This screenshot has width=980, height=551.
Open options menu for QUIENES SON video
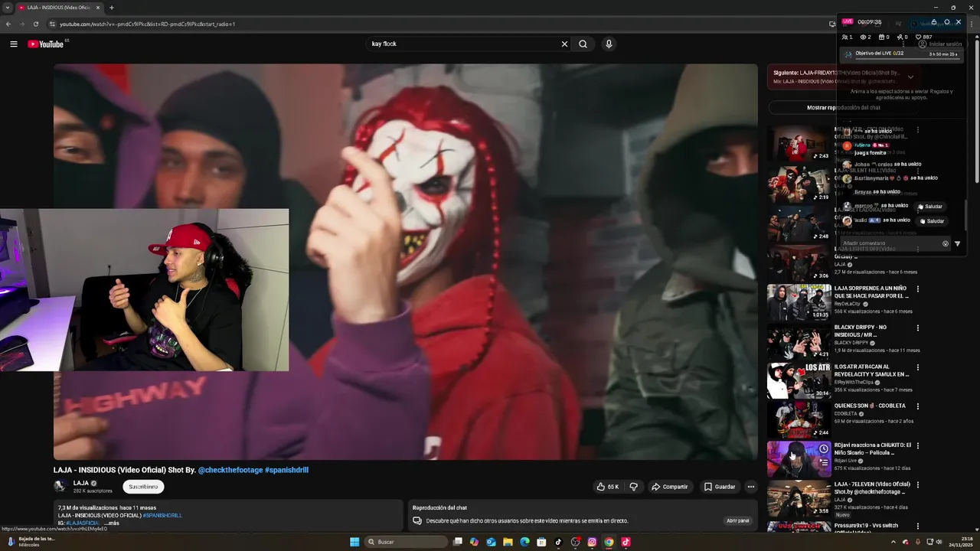coord(918,406)
